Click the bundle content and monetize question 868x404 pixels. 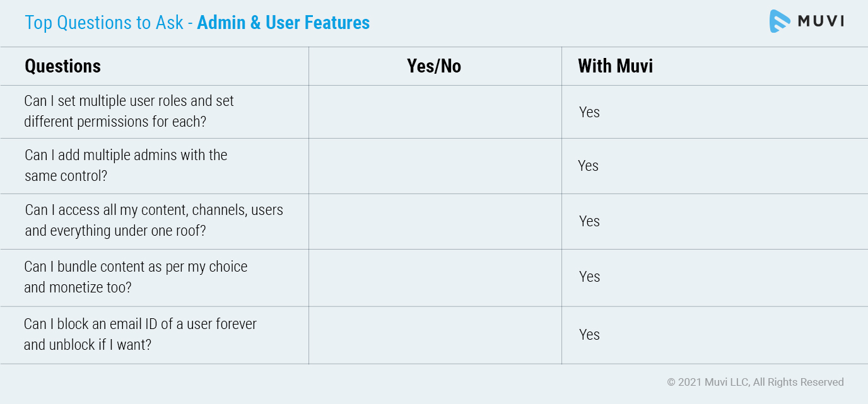(x=136, y=277)
